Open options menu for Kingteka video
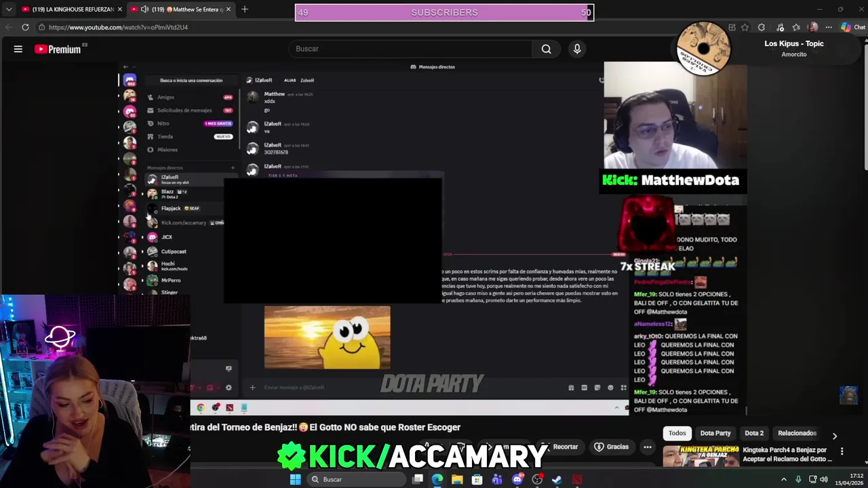868x488 pixels. click(842, 451)
